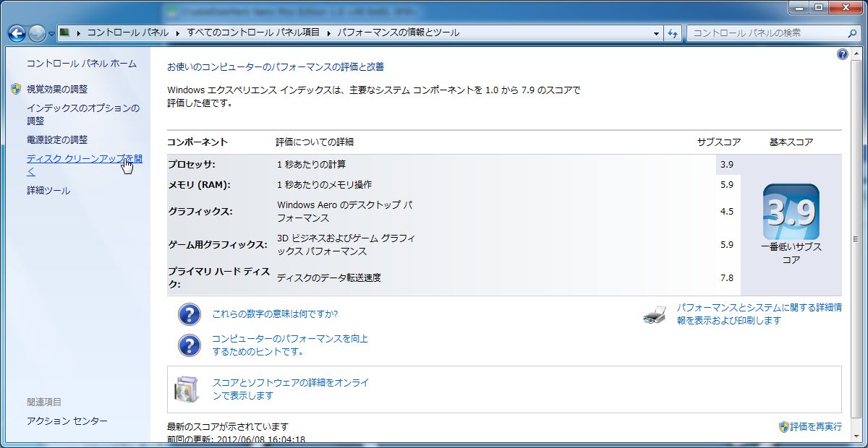The width and height of the screenshot is (868, 448).
Task: Click shield icon next to 視覚効果の調整
Action: pos(17,89)
